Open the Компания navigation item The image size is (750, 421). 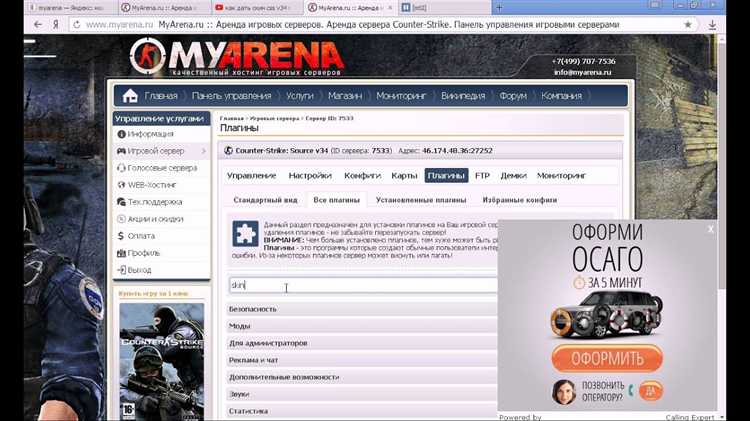[562, 96]
